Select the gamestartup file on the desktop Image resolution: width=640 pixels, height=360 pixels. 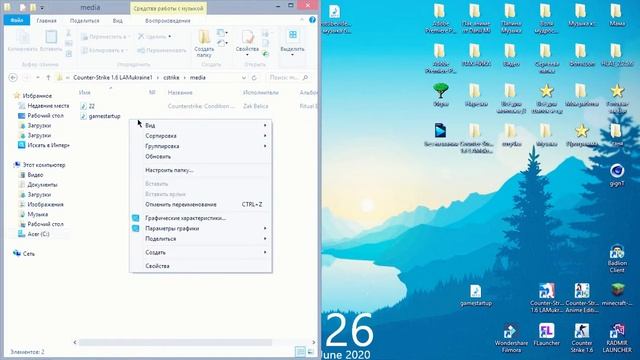(x=476, y=296)
